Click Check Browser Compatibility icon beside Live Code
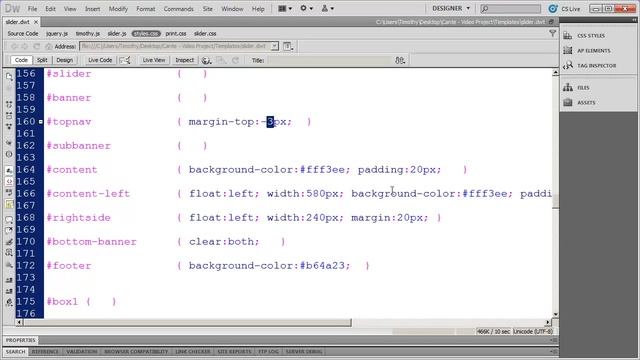Viewport: 640px width, 360px height. tap(125, 60)
